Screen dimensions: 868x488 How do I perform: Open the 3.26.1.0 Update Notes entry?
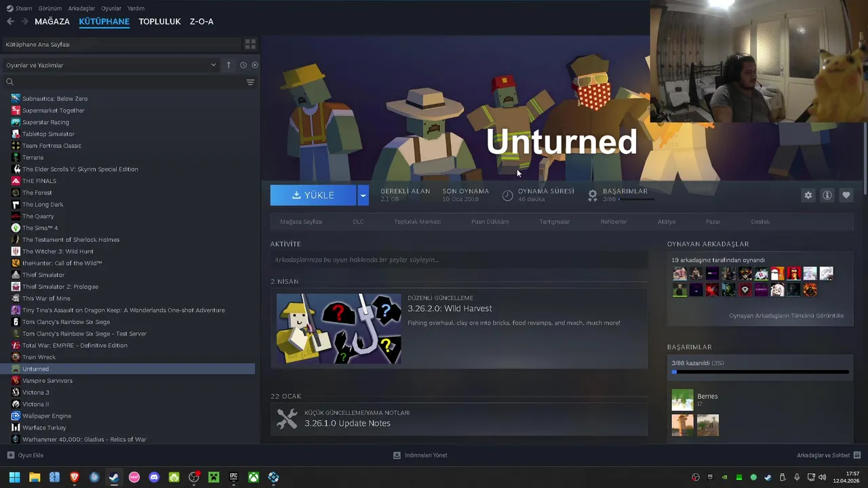coord(459,419)
